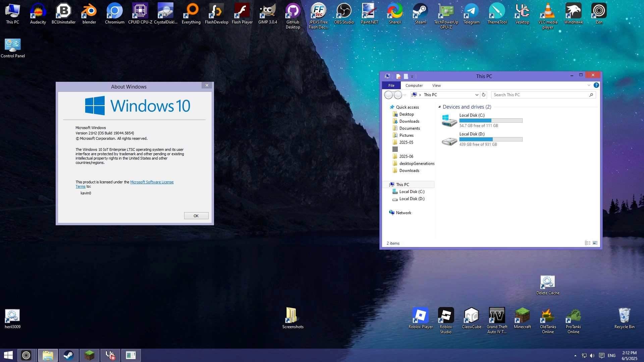The height and width of the screenshot is (362, 644).
Task: Switch to the View ribbon tab
Action: pos(436,85)
